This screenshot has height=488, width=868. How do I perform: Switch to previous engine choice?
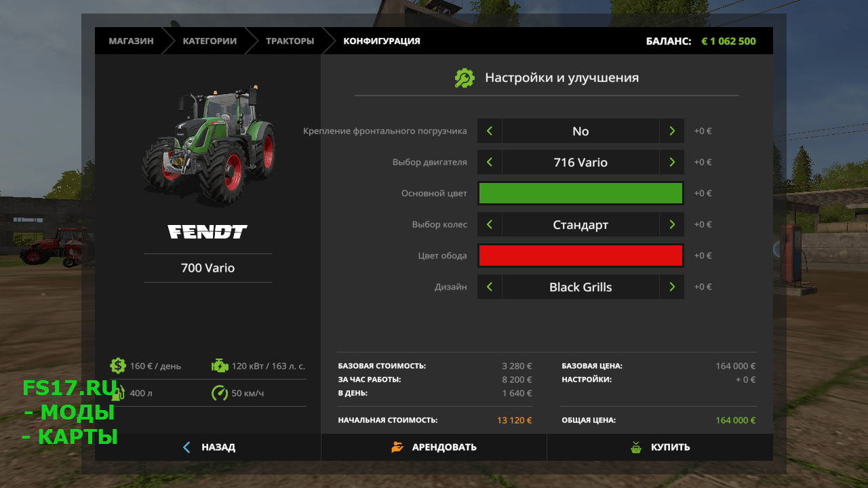(490, 162)
